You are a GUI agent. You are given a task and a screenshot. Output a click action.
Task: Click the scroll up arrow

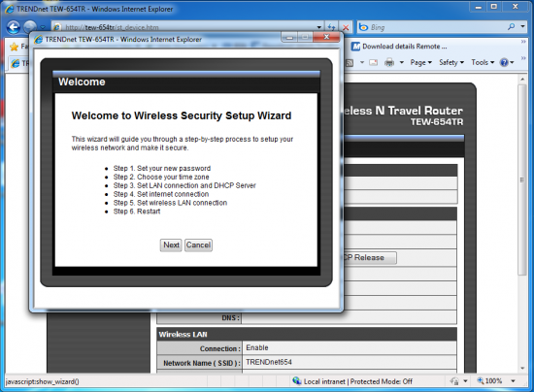(x=522, y=79)
